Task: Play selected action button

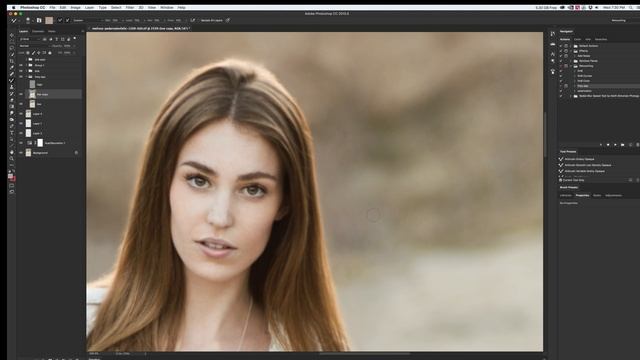Action: click(x=615, y=144)
